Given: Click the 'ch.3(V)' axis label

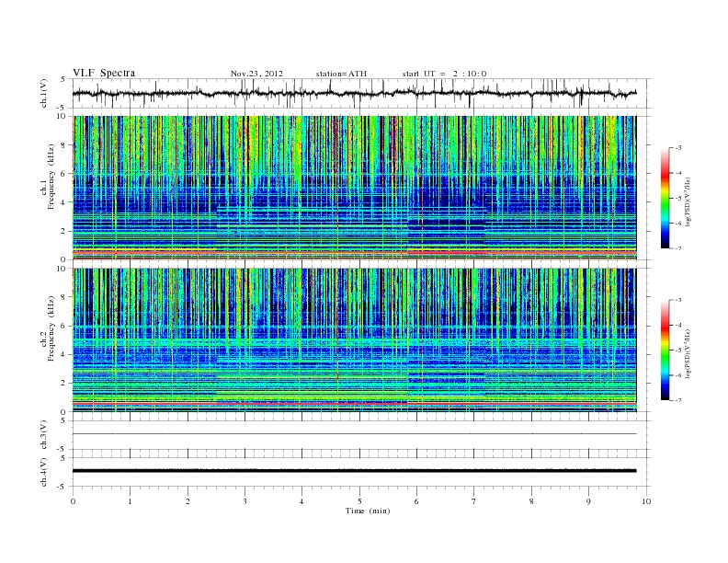Looking at the screenshot, I should point(44,435).
